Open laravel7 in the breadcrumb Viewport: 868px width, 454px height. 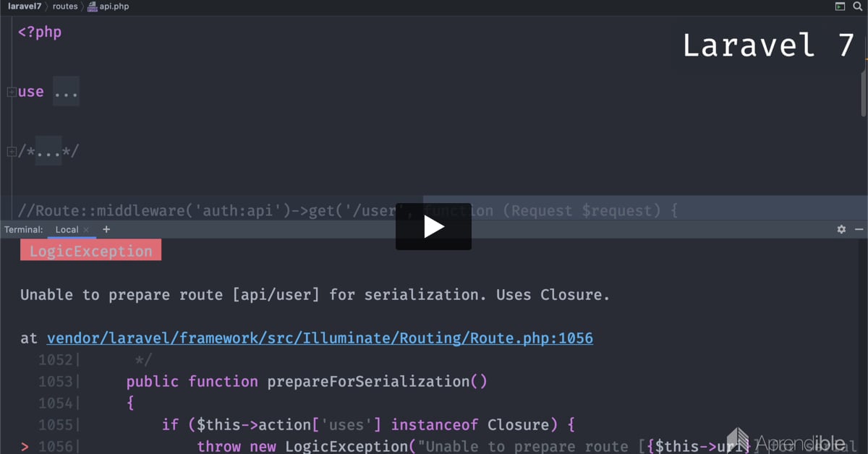[x=25, y=6]
